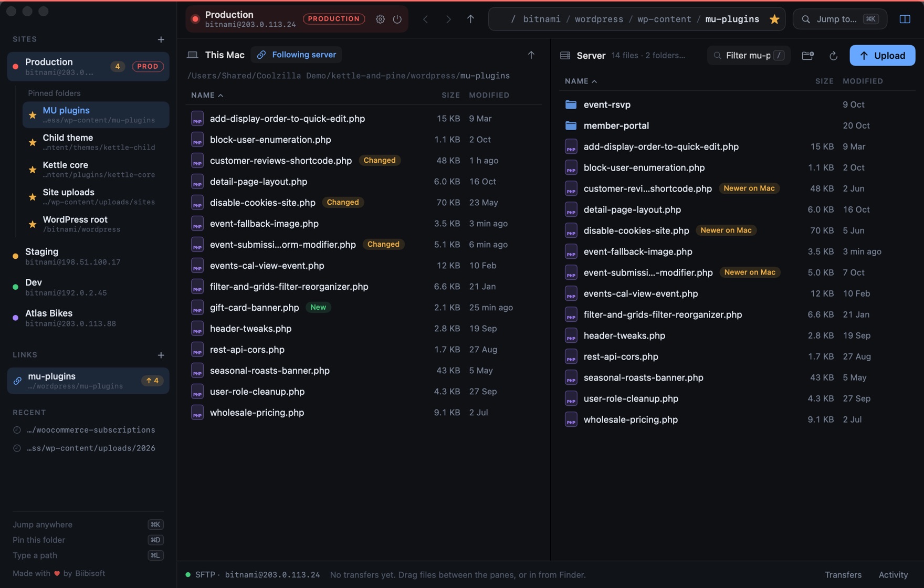This screenshot has width=924, height=588.
Task: Click PHP icon of gift-card-banner.php
Action: click(197, 308)
